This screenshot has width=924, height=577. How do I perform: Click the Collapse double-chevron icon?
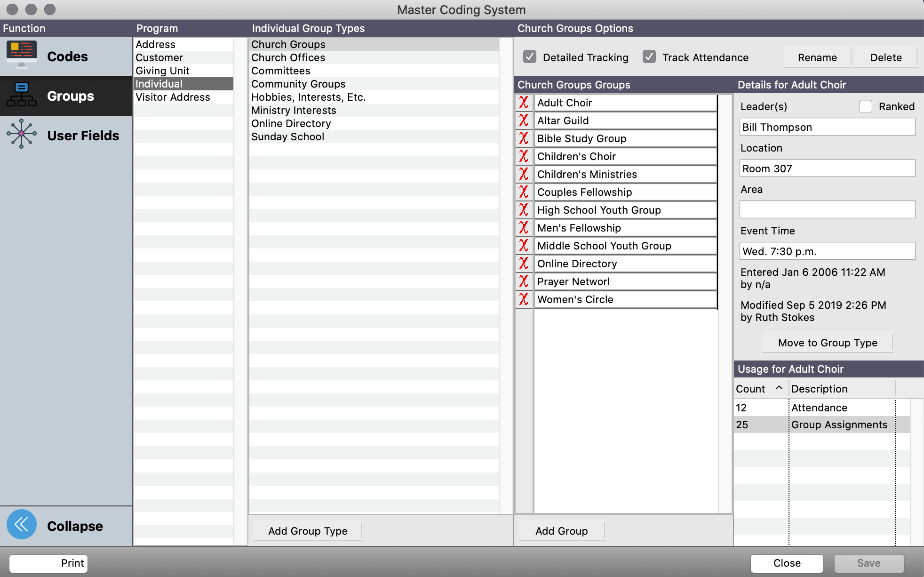click(x=21, y=523)
